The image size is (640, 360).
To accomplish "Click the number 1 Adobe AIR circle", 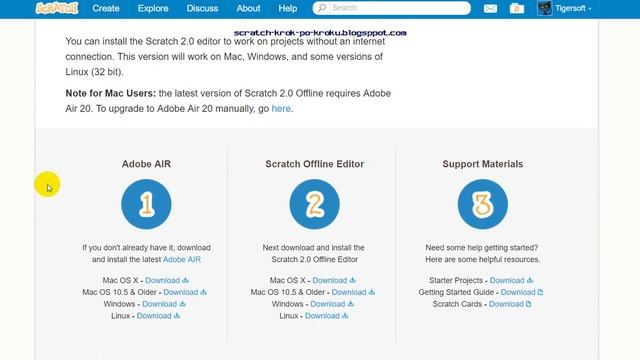I will pos(146,204).
